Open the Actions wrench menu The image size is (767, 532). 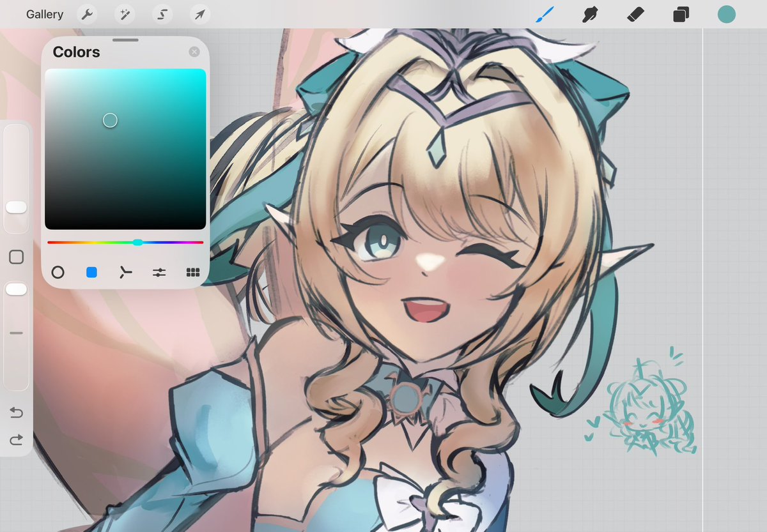coord(87,14)
